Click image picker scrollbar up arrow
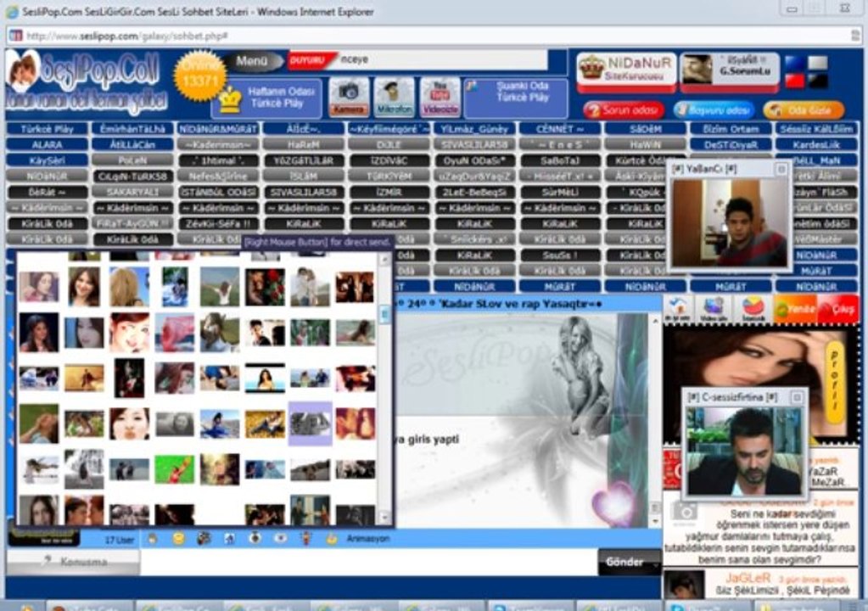Viewport: 868px width, 611px height. click(x=384, y=259)
